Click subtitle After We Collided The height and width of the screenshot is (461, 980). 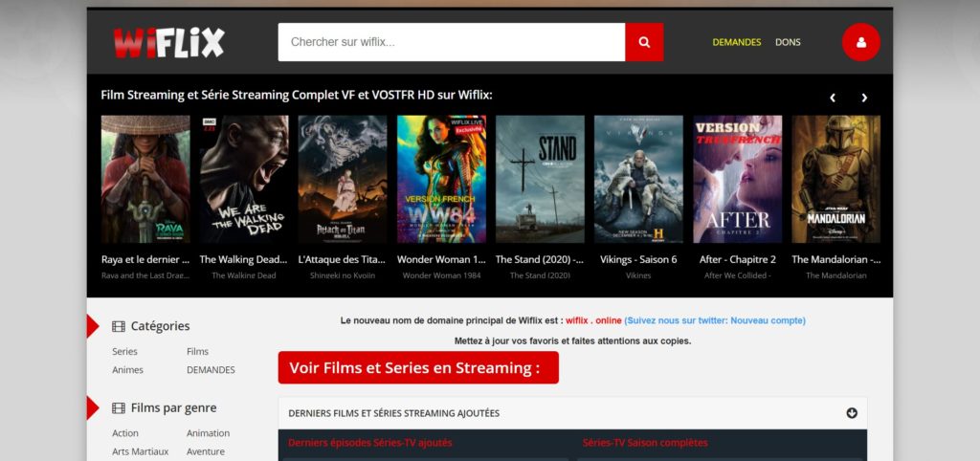coord(738,275)
